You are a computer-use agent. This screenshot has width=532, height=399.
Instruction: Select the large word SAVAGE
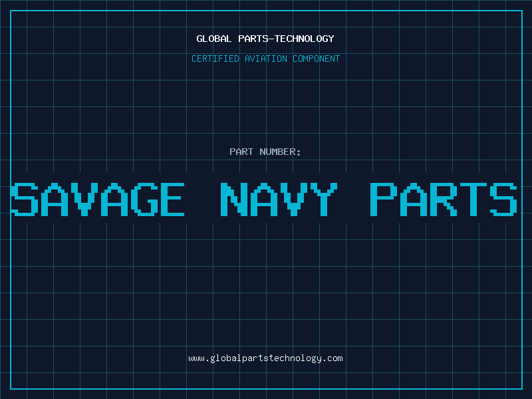point(98,199)
